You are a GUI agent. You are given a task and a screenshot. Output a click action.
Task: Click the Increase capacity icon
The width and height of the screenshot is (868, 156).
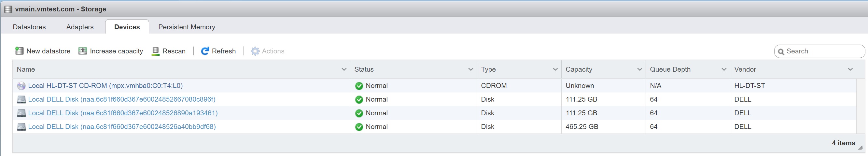coord(83,51)
